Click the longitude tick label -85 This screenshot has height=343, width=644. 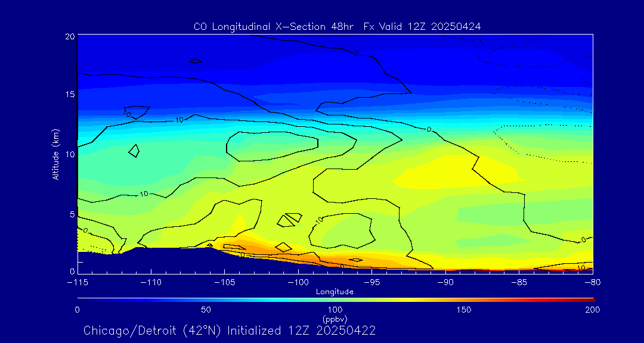519,283
